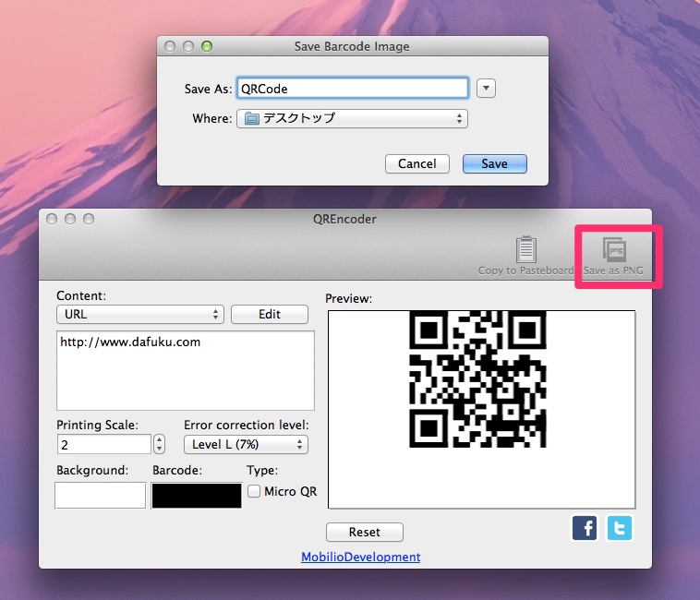Screen dimensions: 700x600
Task: Cancel the Save Barcode Image dialog
Action: coord(417,163)
